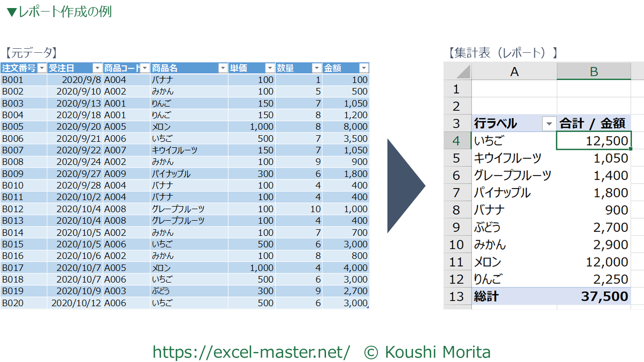The height and width of the screenshot is (362, 644).
Task: Select the いちご total cell showing 12,500
Action: 594,141
